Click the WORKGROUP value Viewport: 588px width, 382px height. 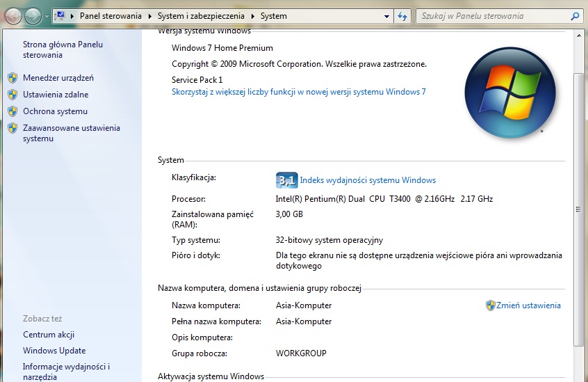pos(301,353)
